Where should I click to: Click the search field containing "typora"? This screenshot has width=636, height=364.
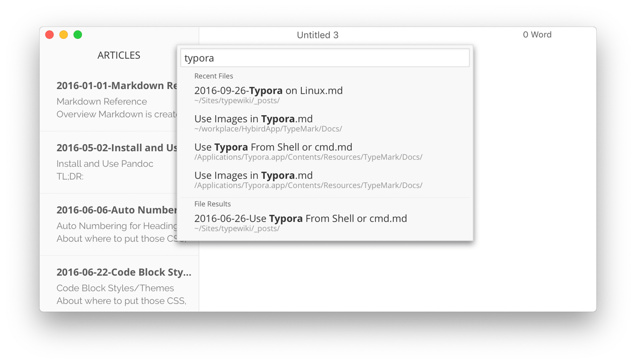click(325, 58)
